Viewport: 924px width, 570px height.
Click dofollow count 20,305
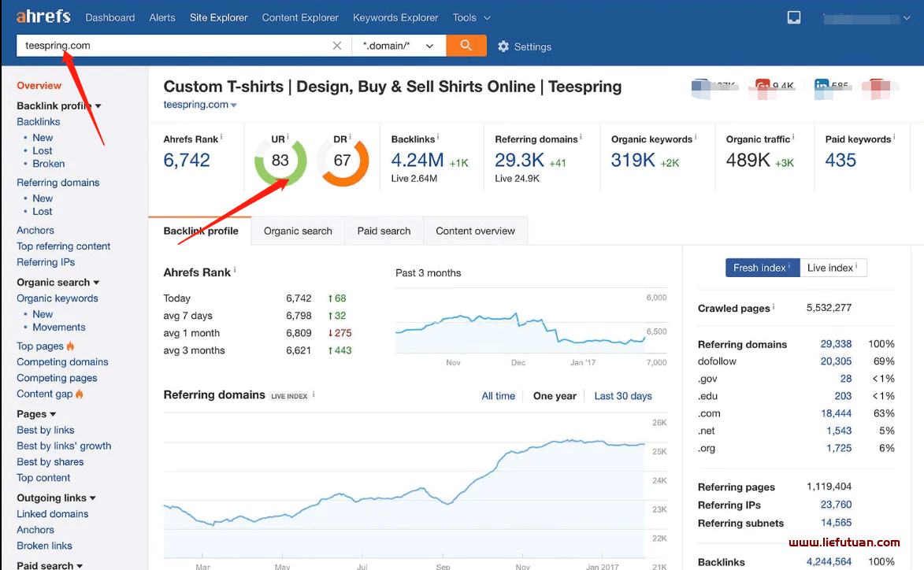(x=836, y=361)
